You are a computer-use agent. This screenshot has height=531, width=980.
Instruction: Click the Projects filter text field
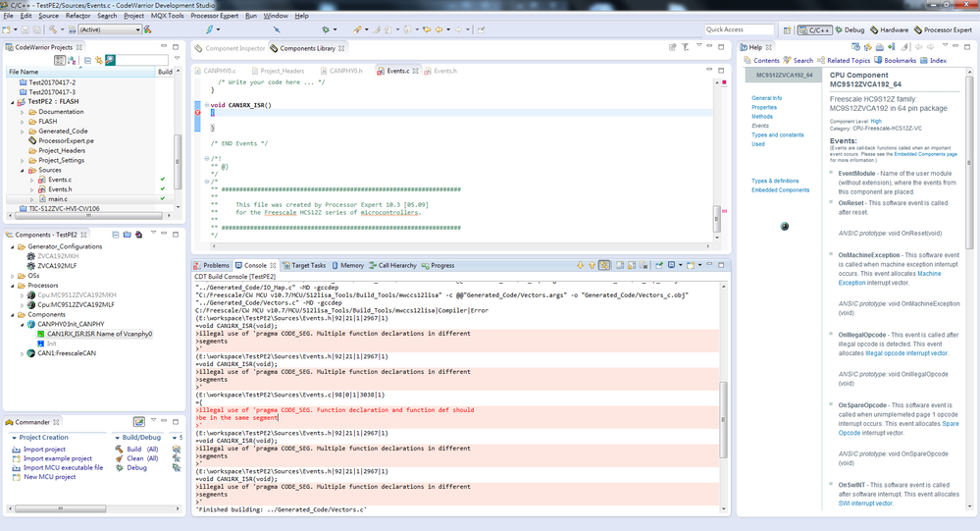pos(142,60)
